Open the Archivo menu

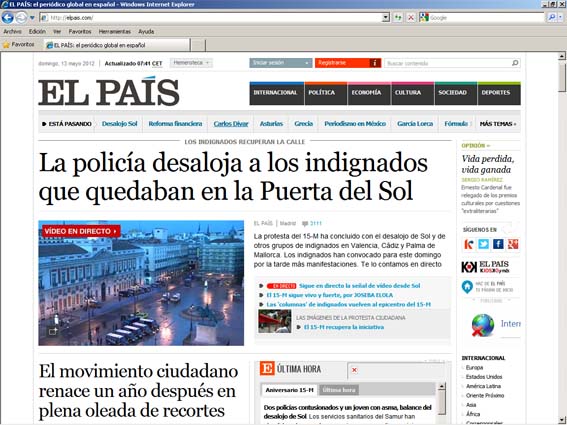pos(12,31)
